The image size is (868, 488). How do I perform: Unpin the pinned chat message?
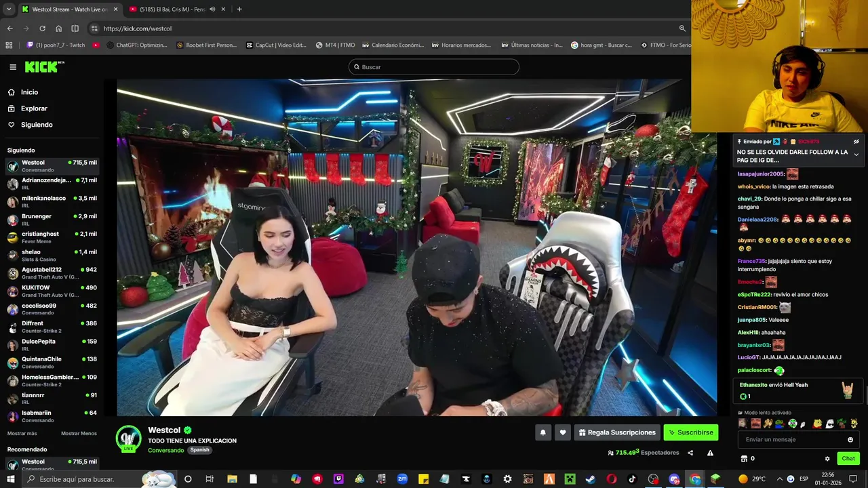tap(856, 142)
